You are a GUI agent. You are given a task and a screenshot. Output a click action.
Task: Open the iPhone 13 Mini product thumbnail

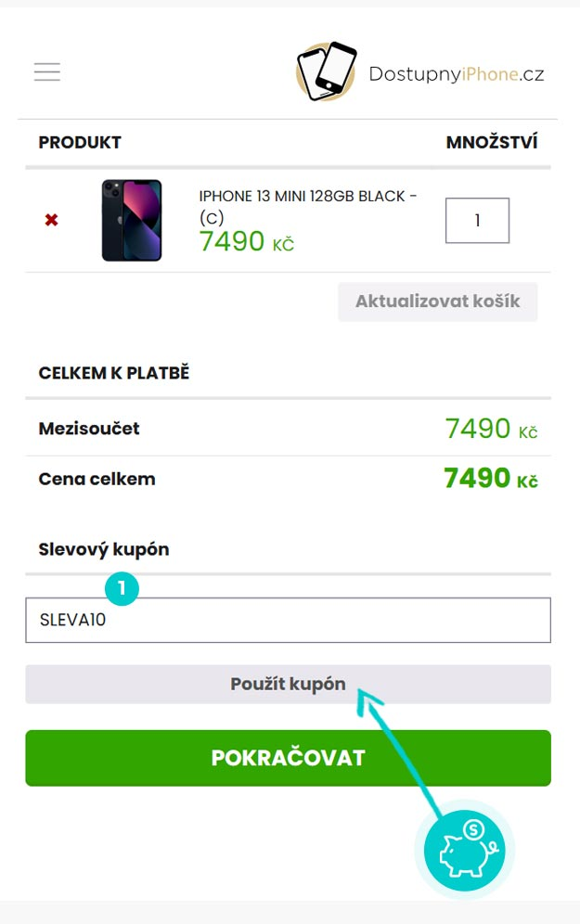[x=132, y=221]
